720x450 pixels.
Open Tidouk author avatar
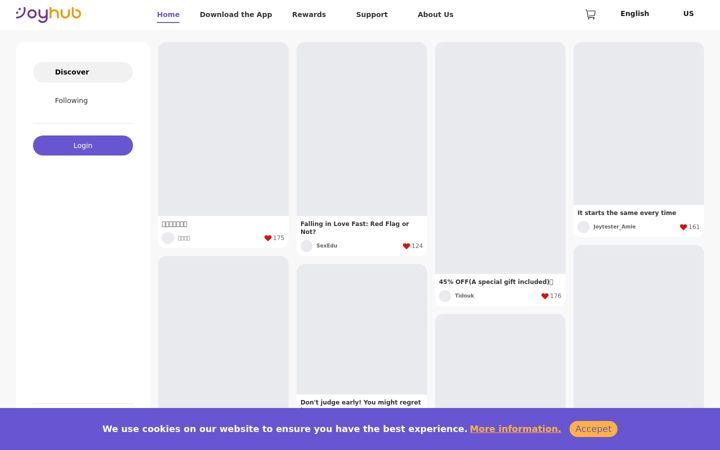point(444,296)
